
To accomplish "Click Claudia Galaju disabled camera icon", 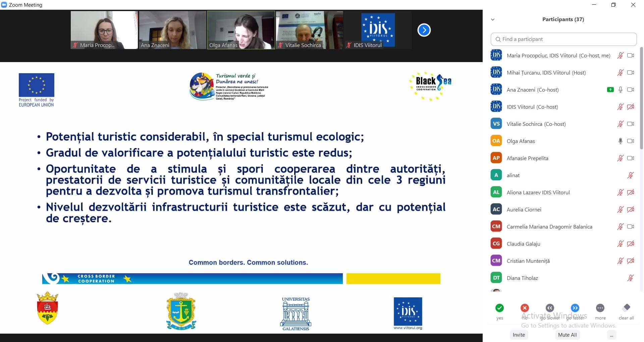I will click(631, 244).
